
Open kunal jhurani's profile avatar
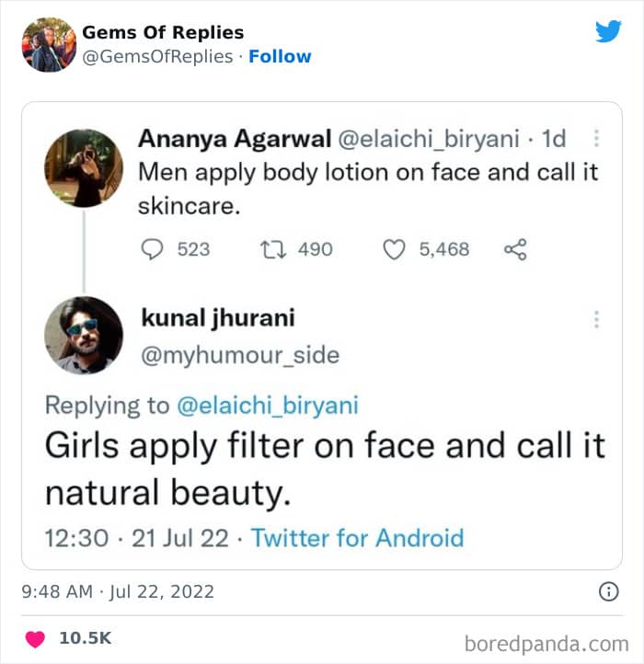[x=84, y=335]
